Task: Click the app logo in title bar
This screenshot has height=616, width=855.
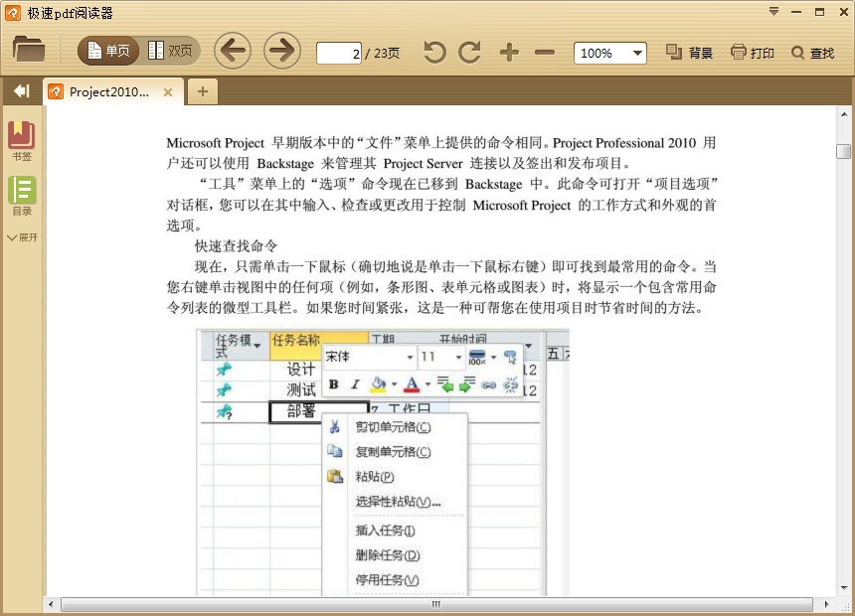Action: click(x=13, y=13)
